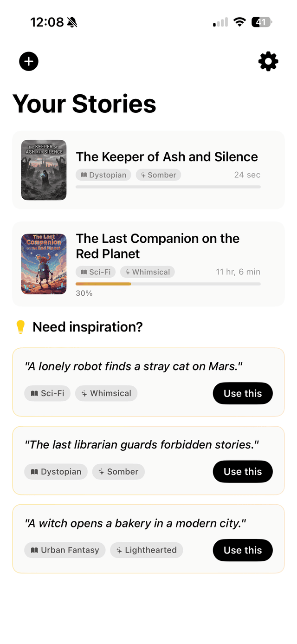The width and height of the screenshot is (297, 644).
Task: Use the lonely robot prompt
Action: pyautogui.click(x=243, y=393)
